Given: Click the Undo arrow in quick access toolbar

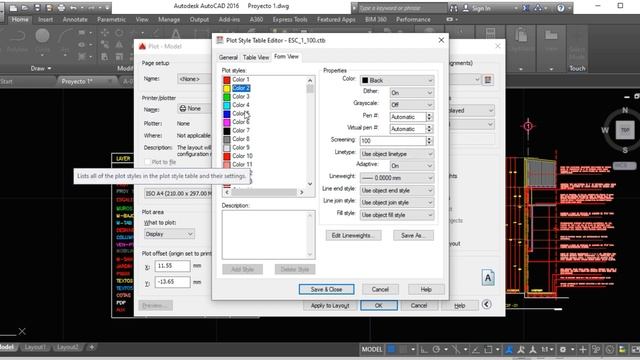Looking at the screenshot, I should 73,7.
